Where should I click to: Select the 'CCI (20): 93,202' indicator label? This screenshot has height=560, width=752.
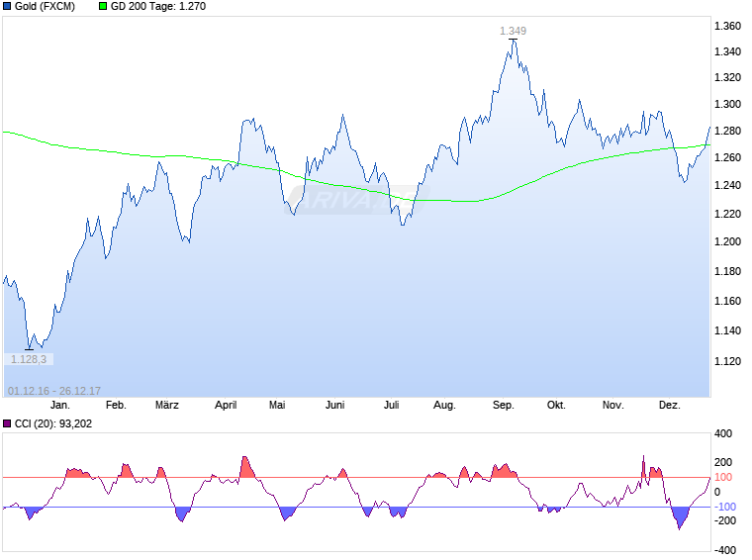click(53, 423)
